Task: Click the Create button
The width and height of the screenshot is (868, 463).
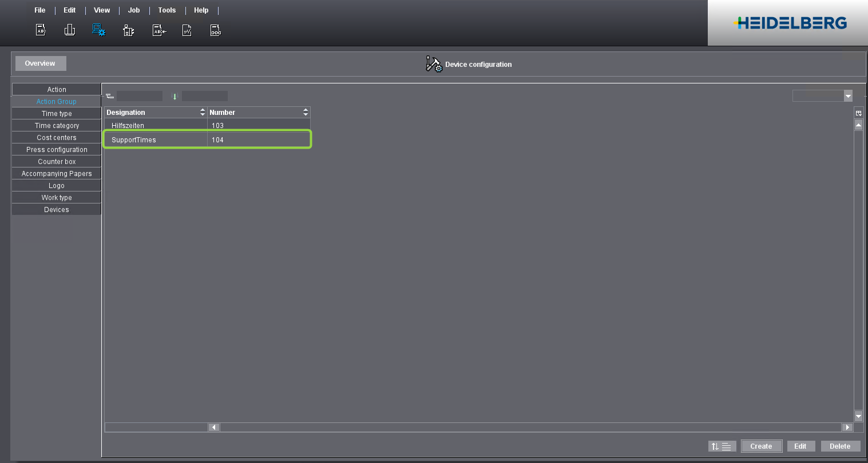Action: click(x=761, y=446)
